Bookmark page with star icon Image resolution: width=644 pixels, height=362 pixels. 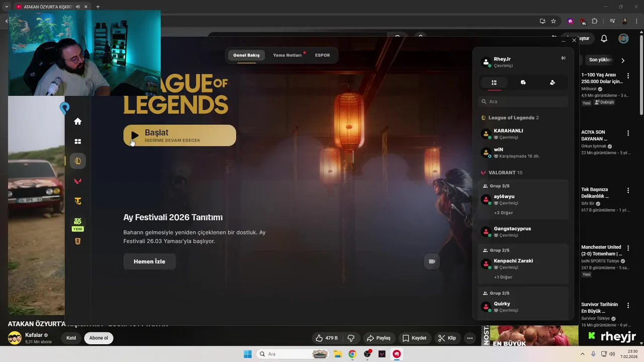[x=553, y=21]
